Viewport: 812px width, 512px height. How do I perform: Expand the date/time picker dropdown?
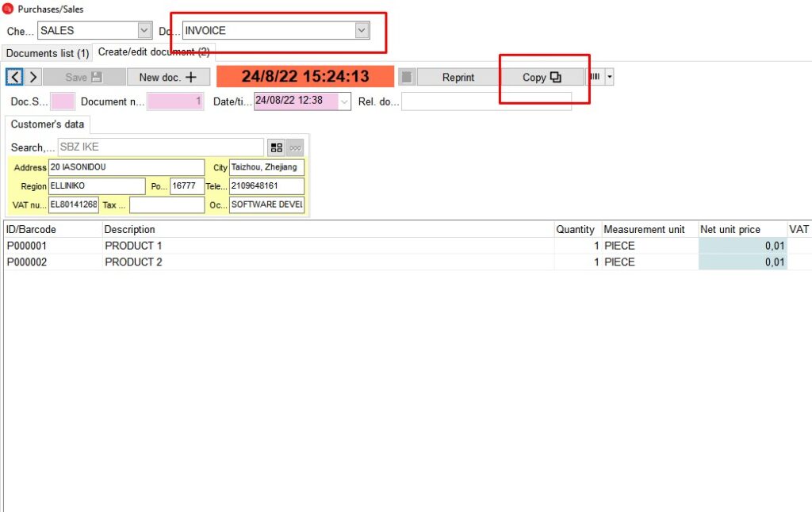pyautogui.click(x=344, y=101)
